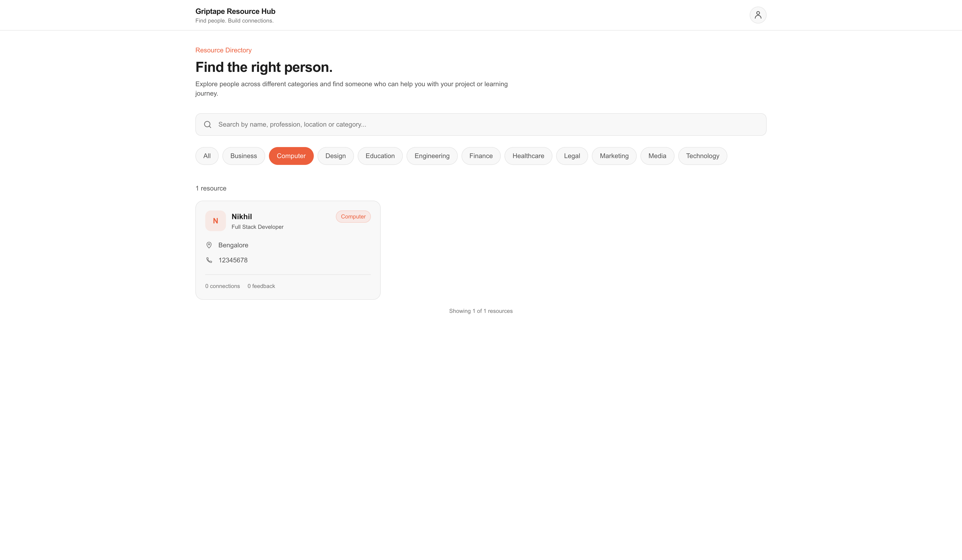Pick the Legal category chip
962x560 pixels.
click(572, 156)
